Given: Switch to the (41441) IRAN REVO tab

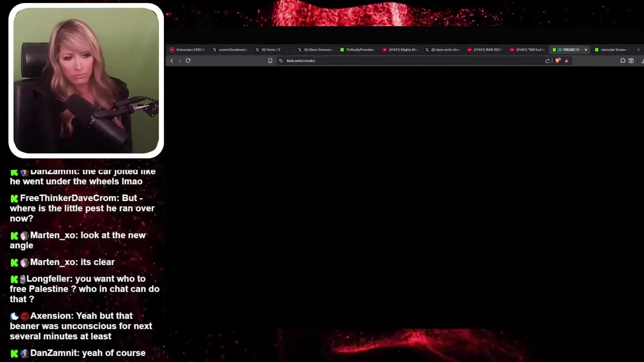Looking at the screenshot, I should [x=486, y=50].
